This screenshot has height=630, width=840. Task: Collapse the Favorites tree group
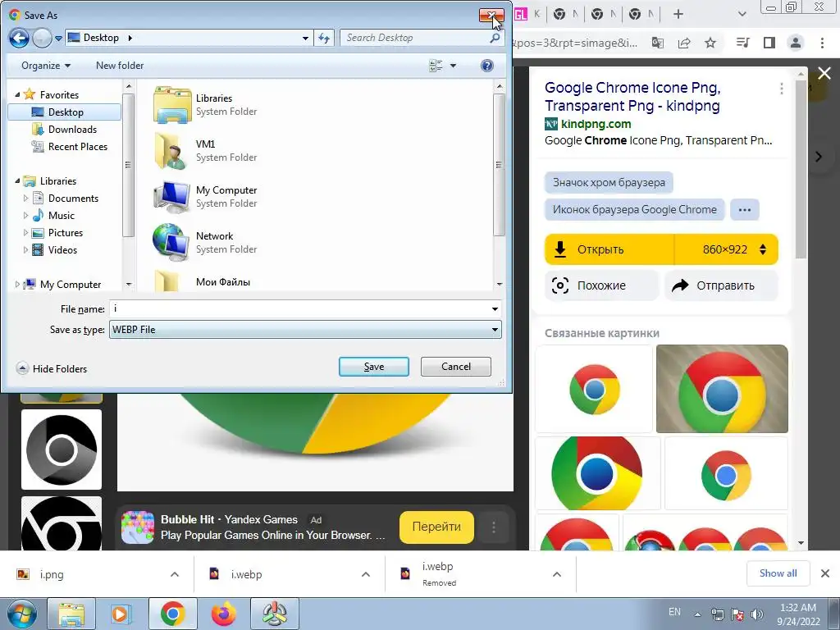(x=18, y=94)
